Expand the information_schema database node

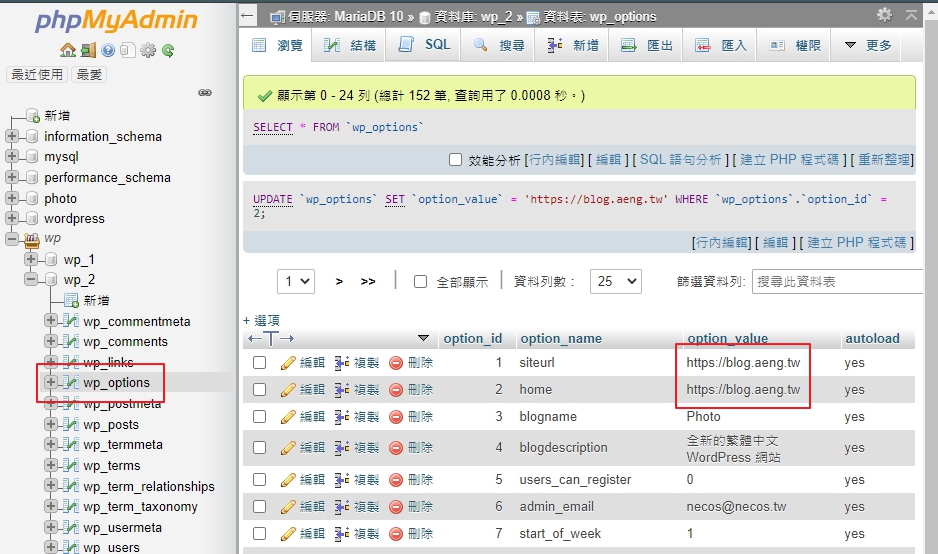11,136
